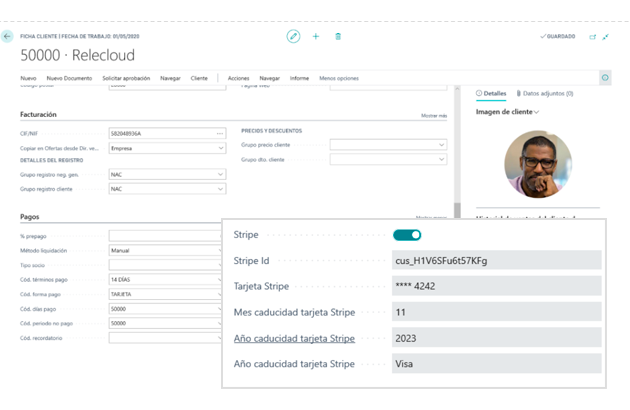Viewport: 630px width, 410px height.
Task: Click the customer profile photo
Action: (x=537, y=164)
